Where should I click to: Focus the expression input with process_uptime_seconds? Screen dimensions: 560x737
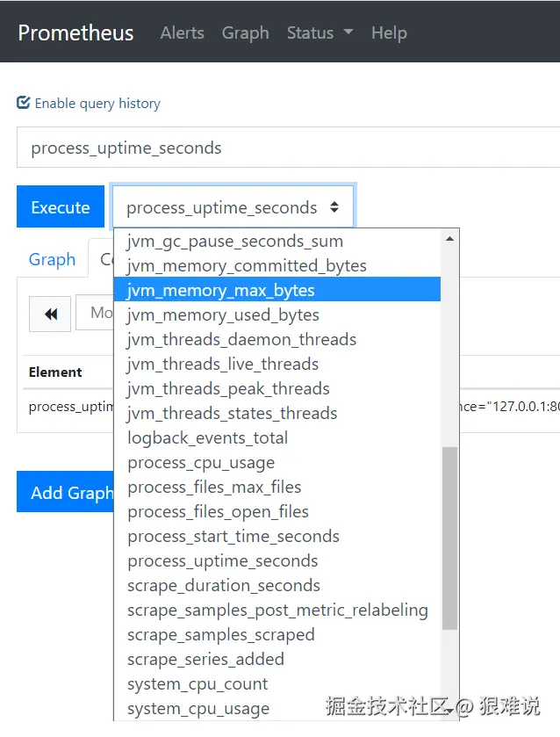(289, 147)
